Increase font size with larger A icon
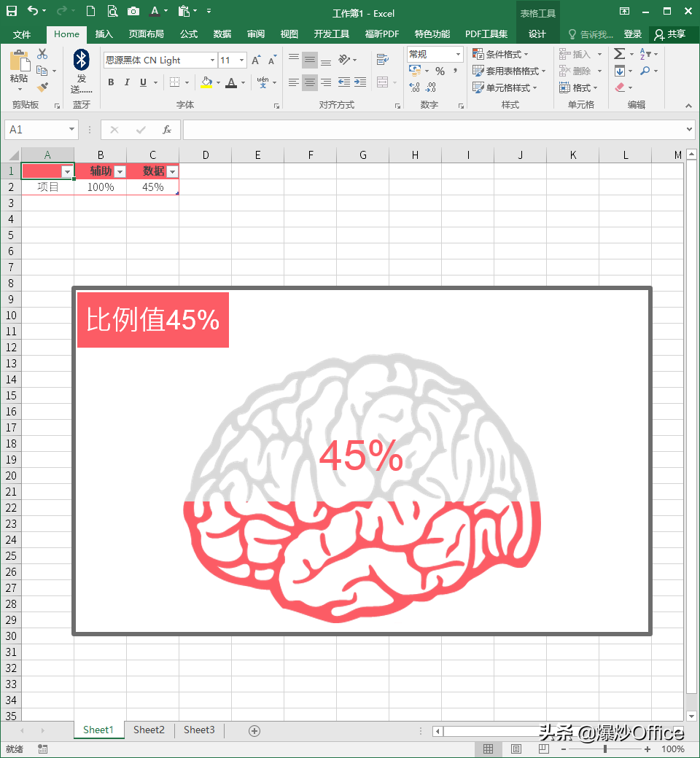The width and height of the screenshot is (700, 758). (x=256, y=60)
